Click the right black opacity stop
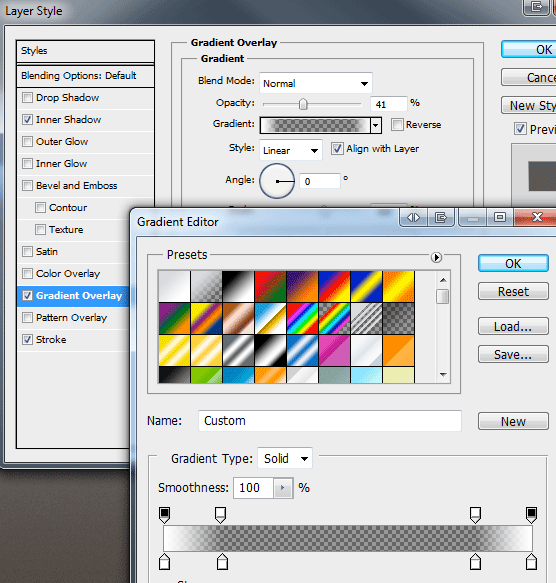The image size is (556, 583). pos(531,515)
